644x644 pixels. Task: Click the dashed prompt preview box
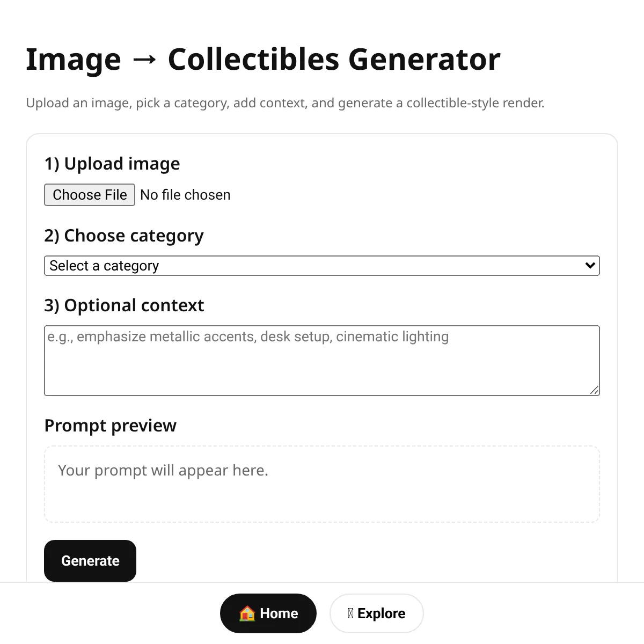point(322,484)
